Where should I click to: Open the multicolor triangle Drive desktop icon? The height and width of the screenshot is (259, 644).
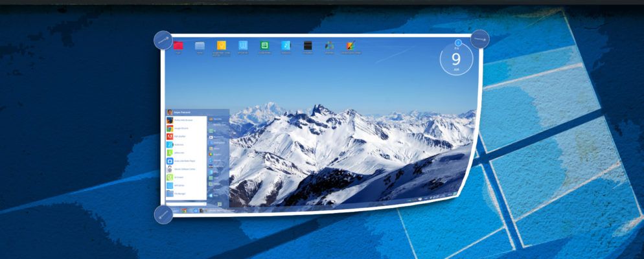329,45
